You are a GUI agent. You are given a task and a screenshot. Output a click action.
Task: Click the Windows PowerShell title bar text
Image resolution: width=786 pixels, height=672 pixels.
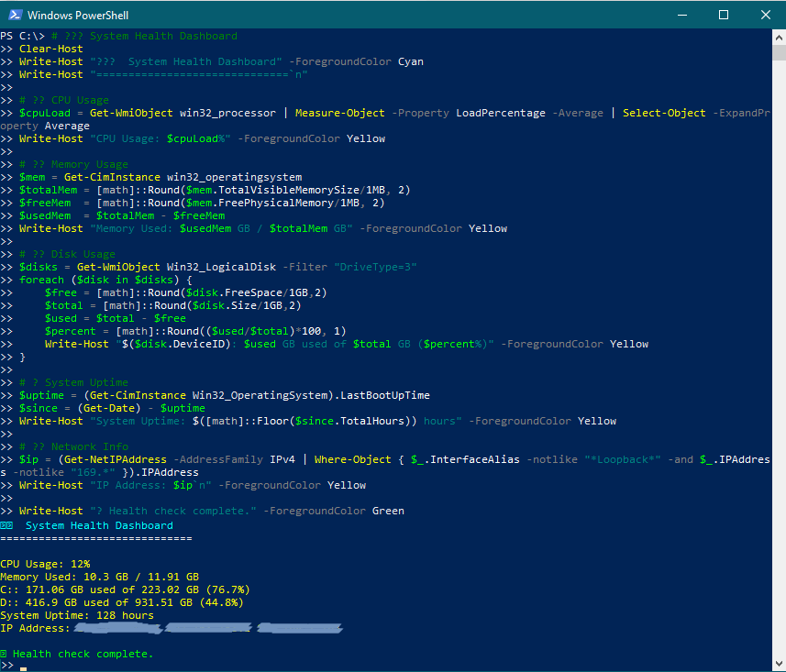(x=78, y=16)
